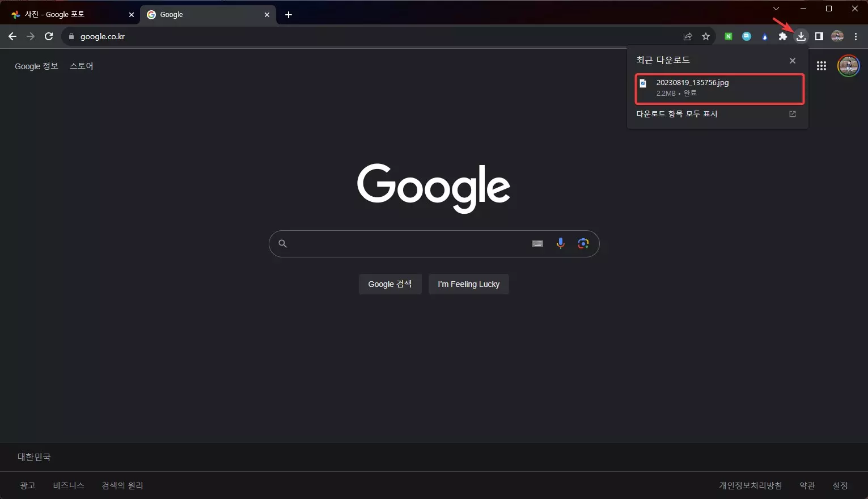
Task: Click the jpg file icon in downloads
Action: (x=643, y=83)
